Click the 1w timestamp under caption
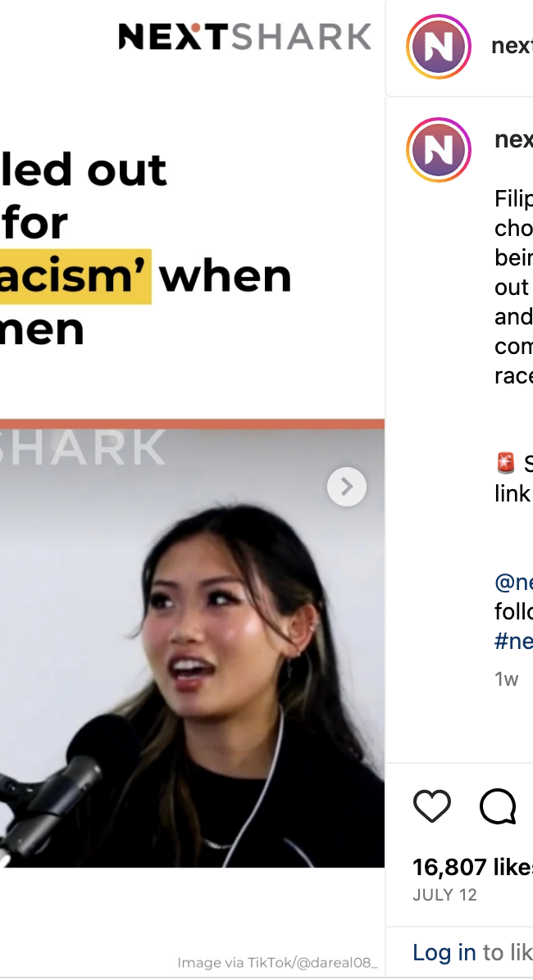 pyautogui.click(x=506, y=678)
